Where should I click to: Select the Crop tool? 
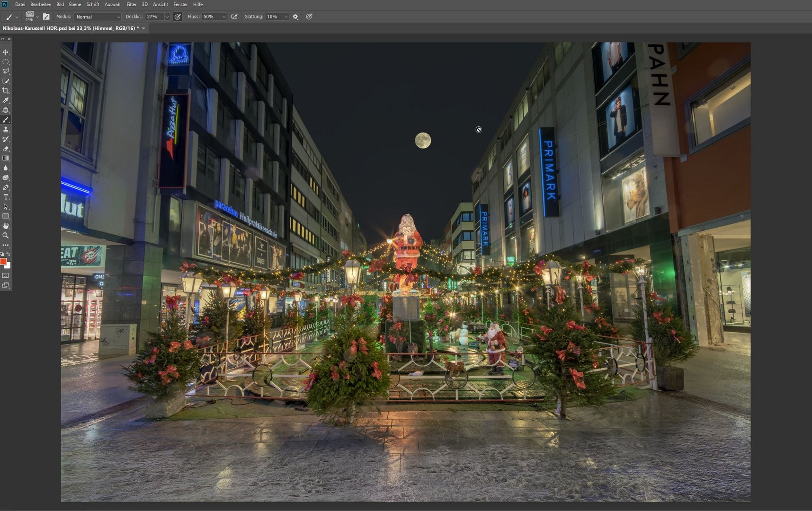click(x=6, y=91)
